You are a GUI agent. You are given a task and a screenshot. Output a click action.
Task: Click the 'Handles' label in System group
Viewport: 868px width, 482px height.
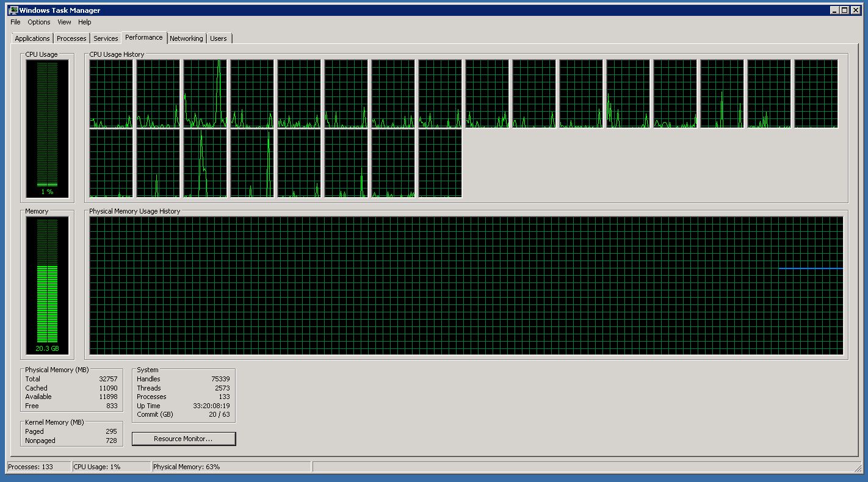click(x=148, y=379)
